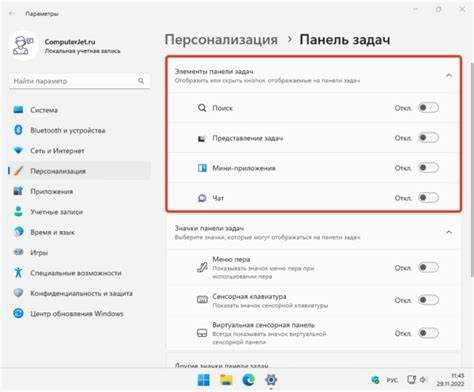Image resolution: width=474 pixels, height=392 pixels.
Task: Click the Чат row icon
Action: coord(202,198)
